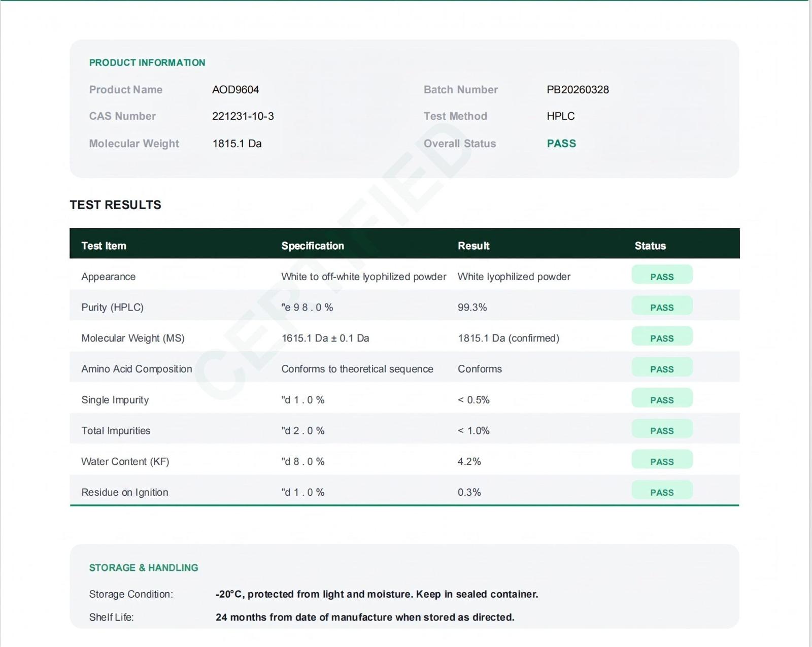Click the PRODUCT INFORMATION heading
The width and height of the screenshot is (812, 647).
(147, 62)
